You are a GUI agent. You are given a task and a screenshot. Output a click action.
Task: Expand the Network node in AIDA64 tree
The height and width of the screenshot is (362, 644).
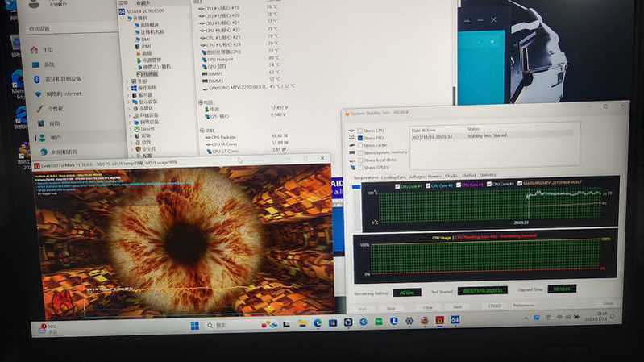click(x=131, y=123)
